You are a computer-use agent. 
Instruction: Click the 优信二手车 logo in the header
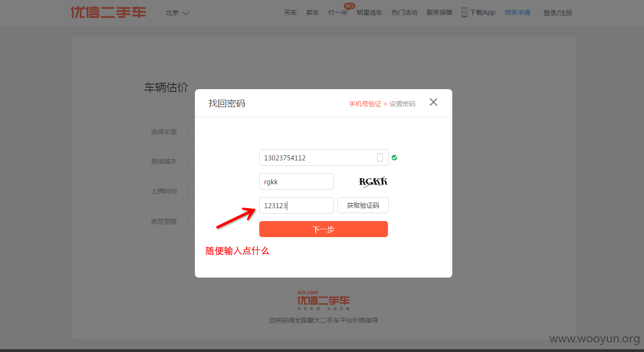[108, 12]
